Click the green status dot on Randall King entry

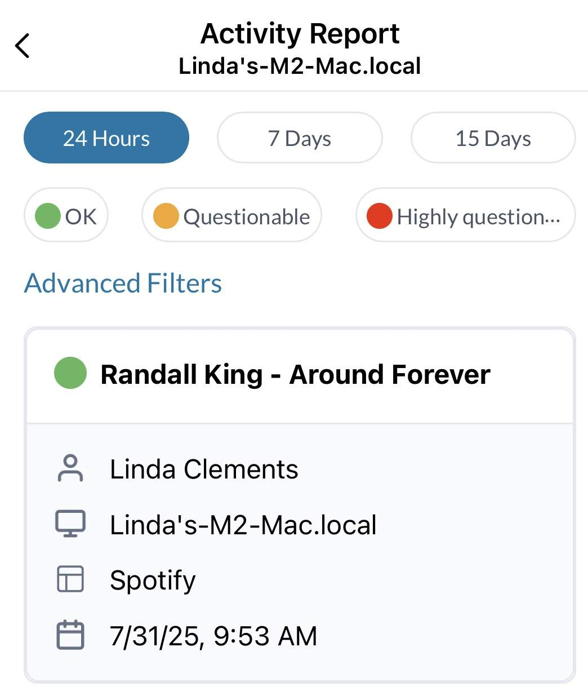[x=70, y=373]
